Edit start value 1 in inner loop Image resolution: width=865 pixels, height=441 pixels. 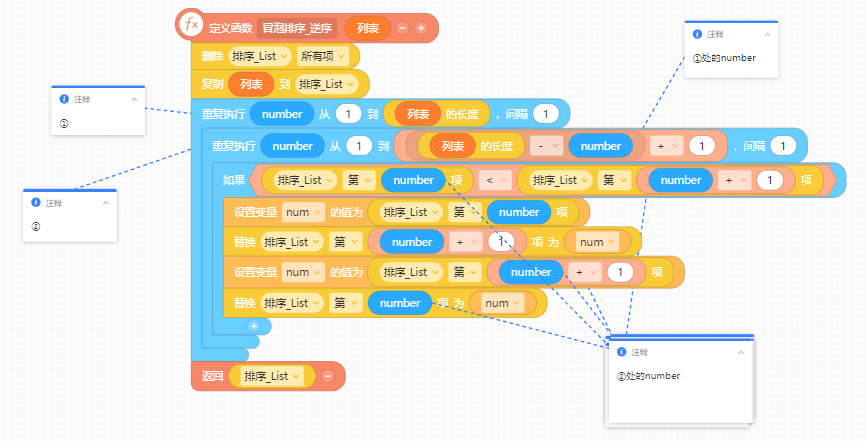coord(359,146)
